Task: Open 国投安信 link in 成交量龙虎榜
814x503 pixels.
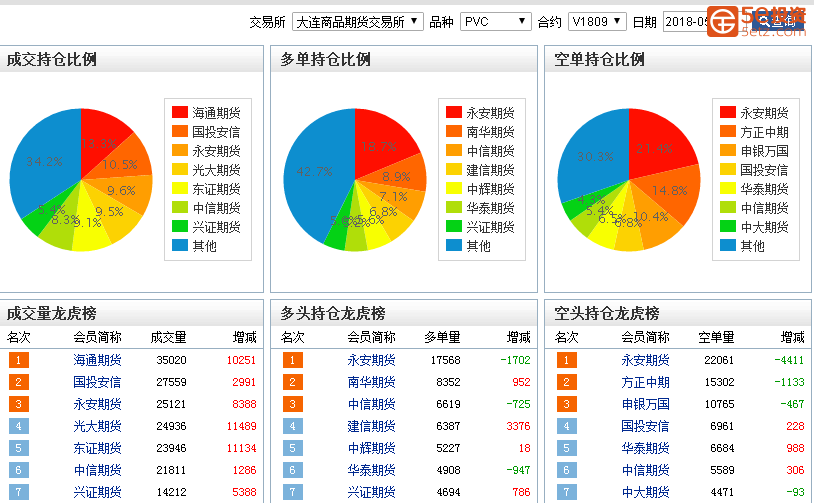Action: coord(97,382)
